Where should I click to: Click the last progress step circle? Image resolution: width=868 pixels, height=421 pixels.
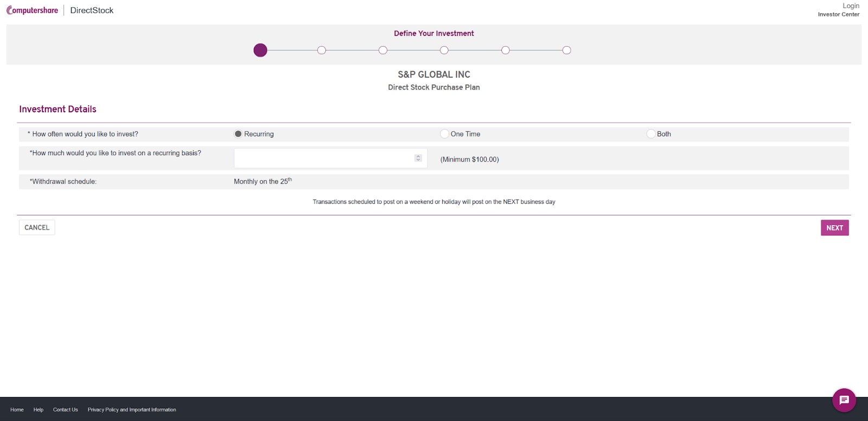567,50
